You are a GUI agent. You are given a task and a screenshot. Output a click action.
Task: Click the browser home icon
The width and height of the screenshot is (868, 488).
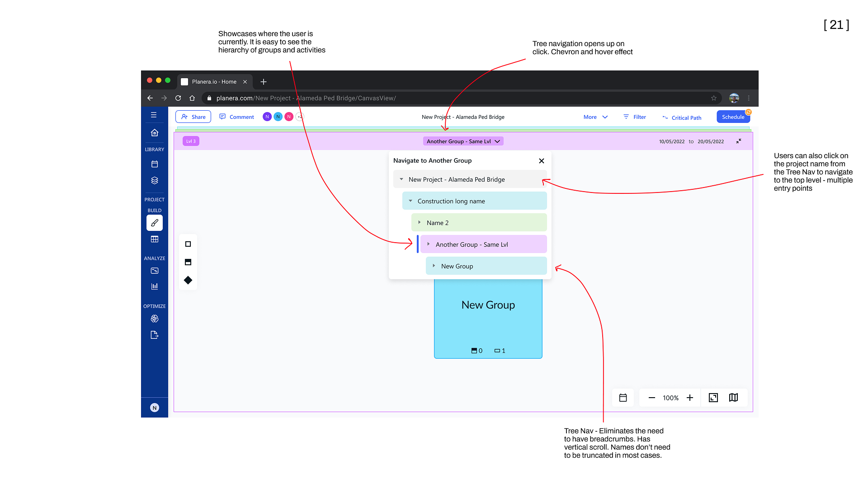pyautogui.click(x=192, y=98)
